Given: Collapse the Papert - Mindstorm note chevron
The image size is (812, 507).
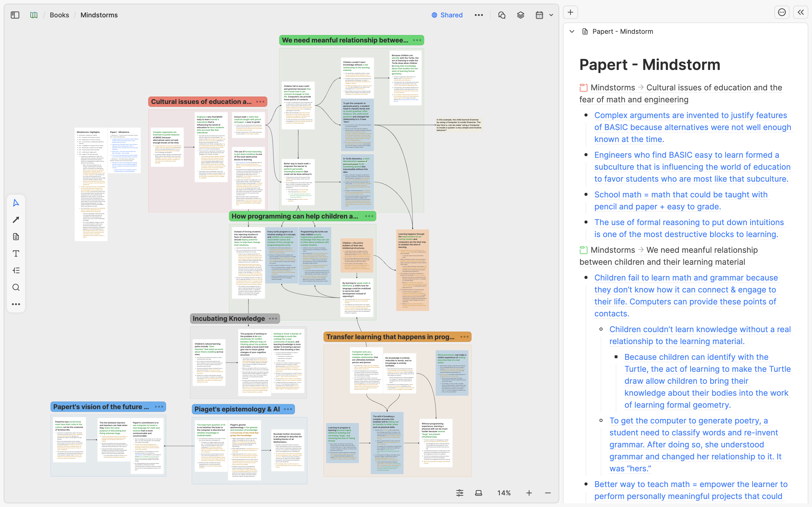Looking at the screenshot, I should coord(572,31).
